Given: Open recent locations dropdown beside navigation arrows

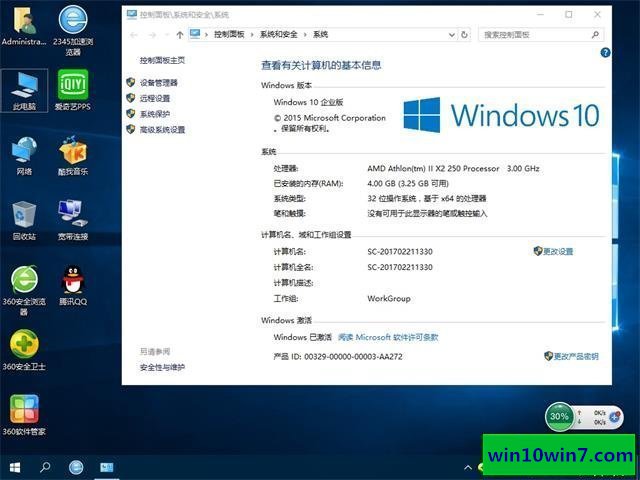Looking at the screenshot, I should coord(167,35).
